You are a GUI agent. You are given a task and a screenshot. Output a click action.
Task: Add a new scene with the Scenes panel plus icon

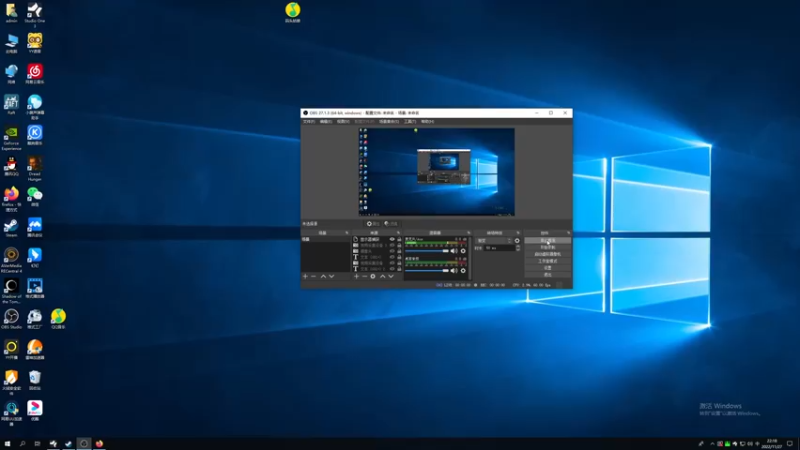(305, 276)
